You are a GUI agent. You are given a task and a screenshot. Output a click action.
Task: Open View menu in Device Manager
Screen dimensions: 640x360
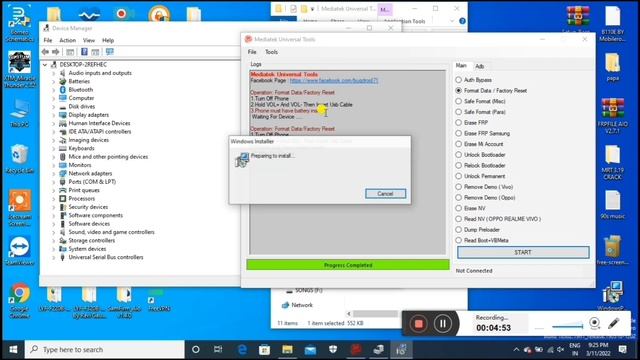(x=89, y=40)
